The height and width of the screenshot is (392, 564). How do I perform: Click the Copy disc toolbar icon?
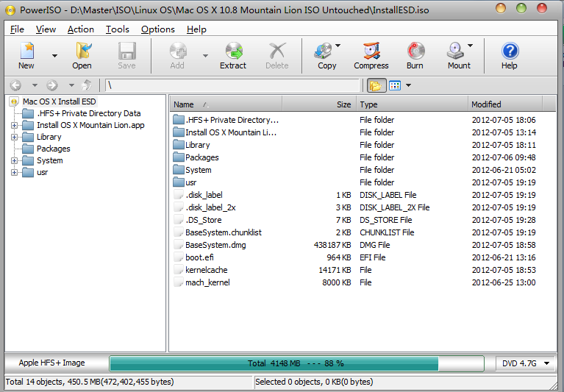[324, 51]
